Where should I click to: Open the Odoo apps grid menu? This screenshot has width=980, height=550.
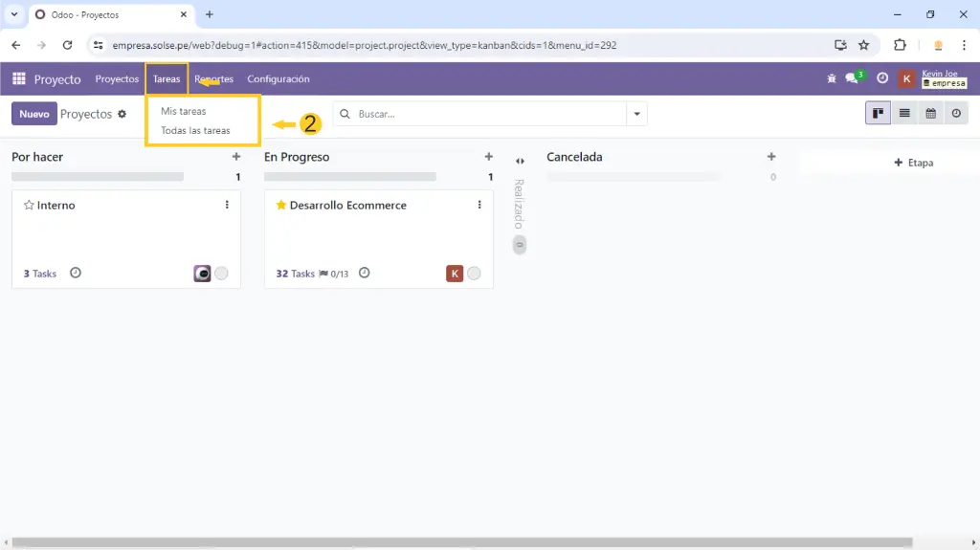18,79
